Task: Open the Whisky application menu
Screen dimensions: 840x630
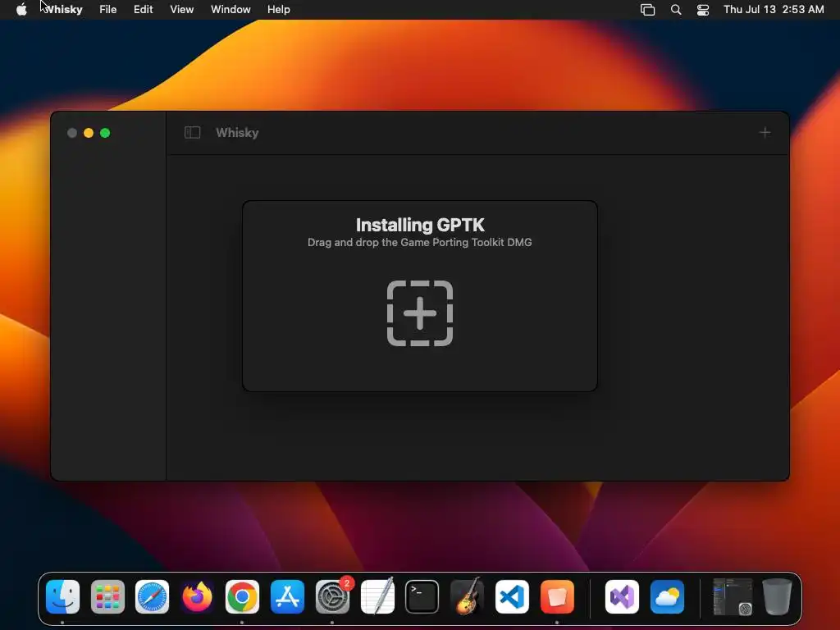Action: point(63,10)
